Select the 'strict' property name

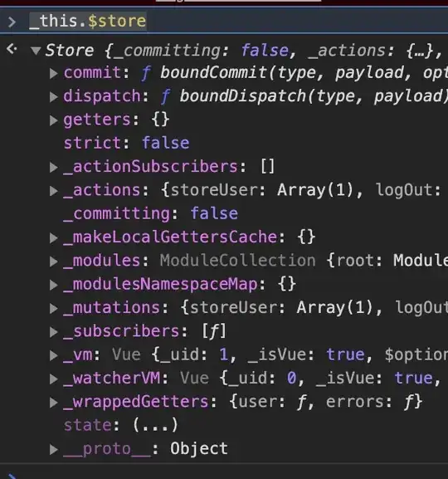92,143
